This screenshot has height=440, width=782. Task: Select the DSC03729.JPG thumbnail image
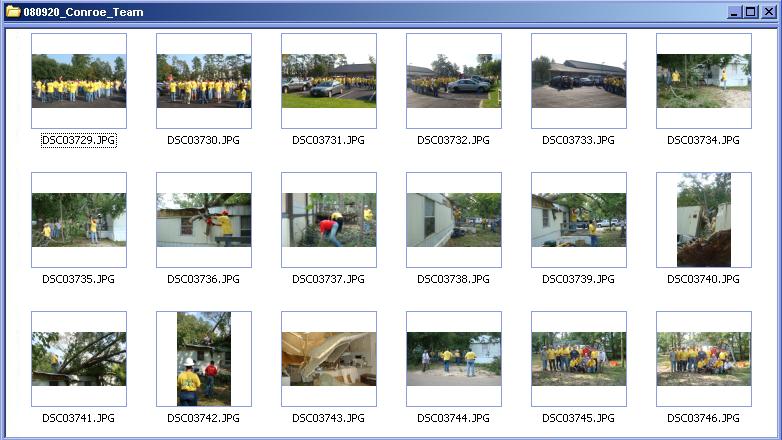click(x=79, y=81)
